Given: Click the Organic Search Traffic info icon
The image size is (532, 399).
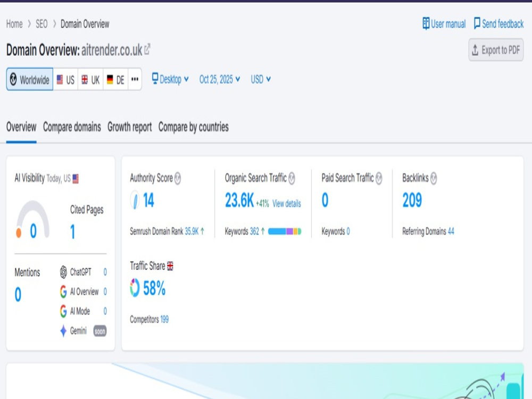Looking at the screenshot, I should tap(292, 178).
